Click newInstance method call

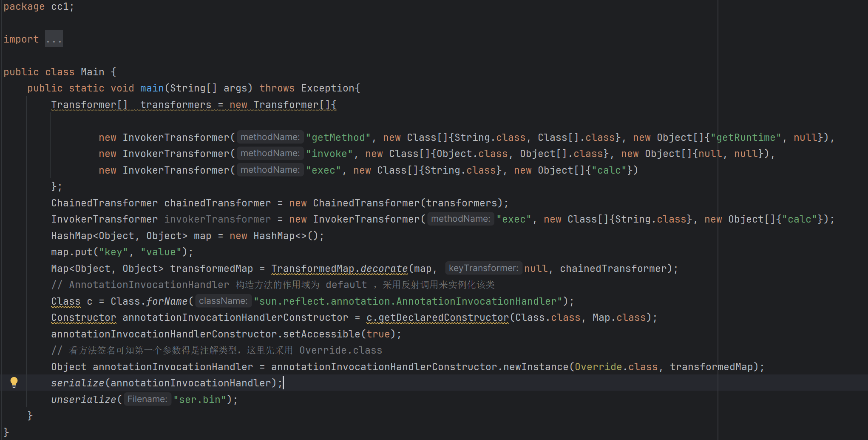coord(536,367)
